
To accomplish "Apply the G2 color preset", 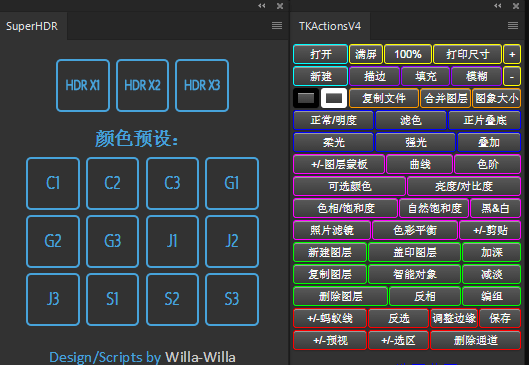I will tap(53, 241).
